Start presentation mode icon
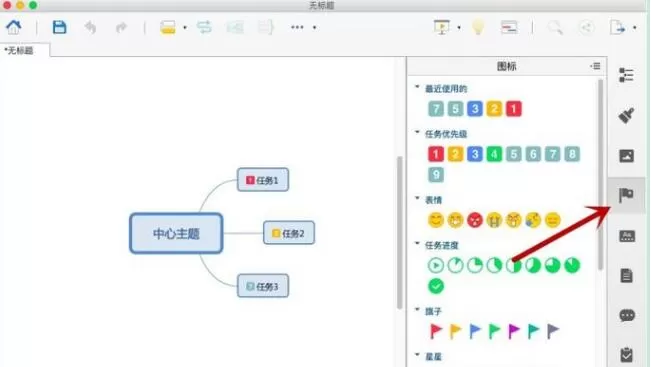The image size is (651, 367). [x=442, y=27]
